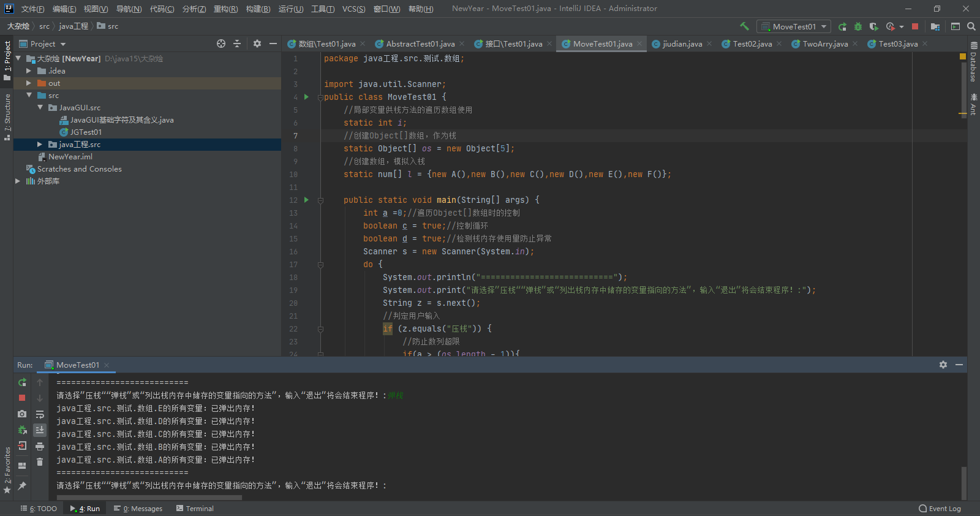This screenshot has width=980, height=516.
Task: Open the MoveTest01 run configuration dropdown
Action: click(x=794, y=26)
